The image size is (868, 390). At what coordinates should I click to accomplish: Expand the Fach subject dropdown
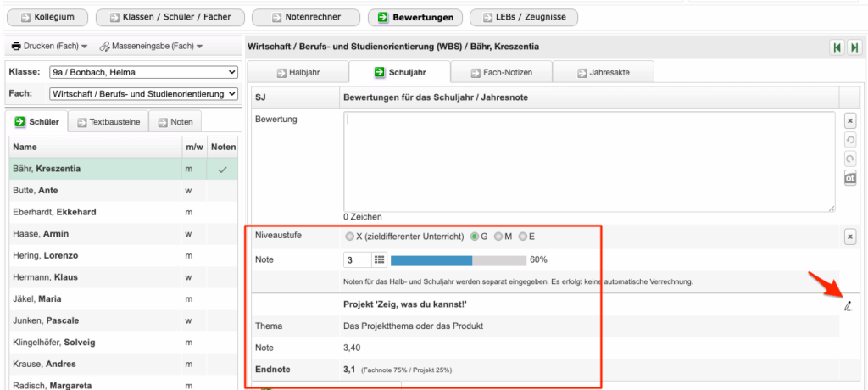coord(143,93)
